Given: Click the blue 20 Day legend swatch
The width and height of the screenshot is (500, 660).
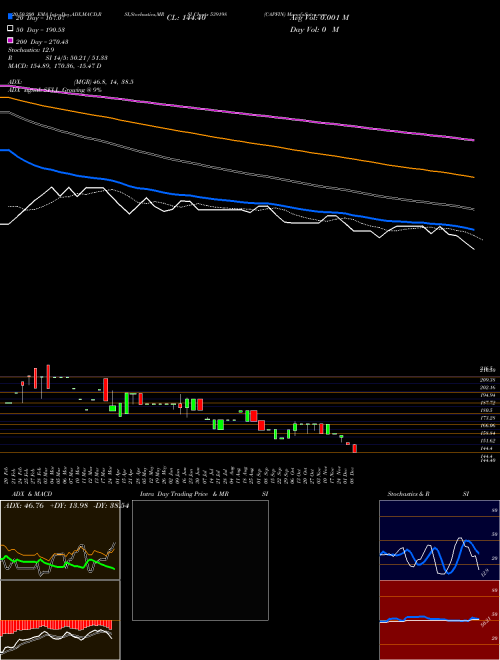Looking at the screenshot, I should (x=11, y=17).
